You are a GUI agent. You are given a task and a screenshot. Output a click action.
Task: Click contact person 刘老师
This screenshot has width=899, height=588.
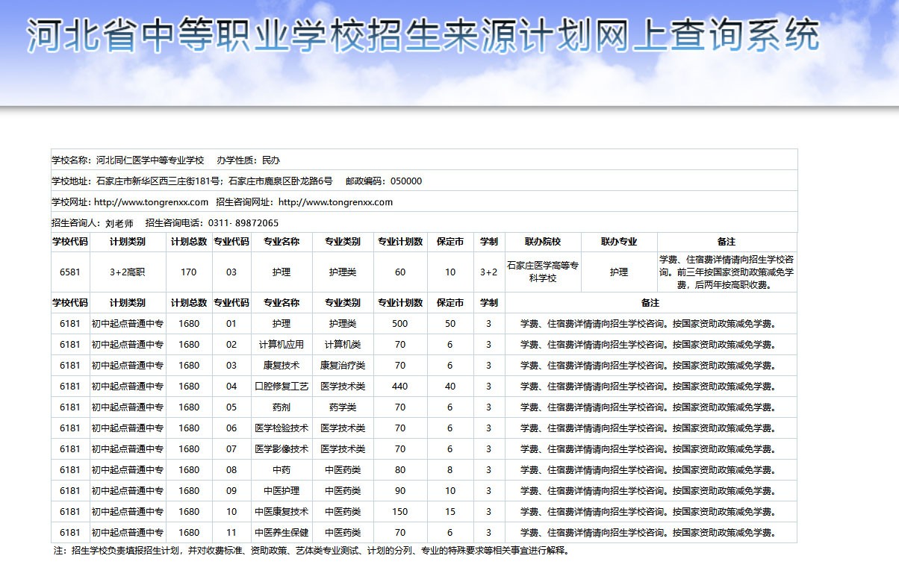[x=119, y=223]
